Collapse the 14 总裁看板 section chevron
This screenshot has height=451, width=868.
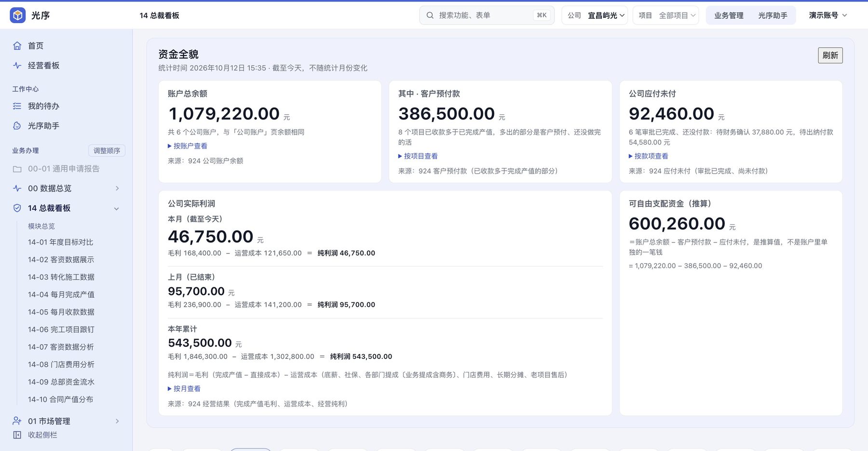(116, 208)
